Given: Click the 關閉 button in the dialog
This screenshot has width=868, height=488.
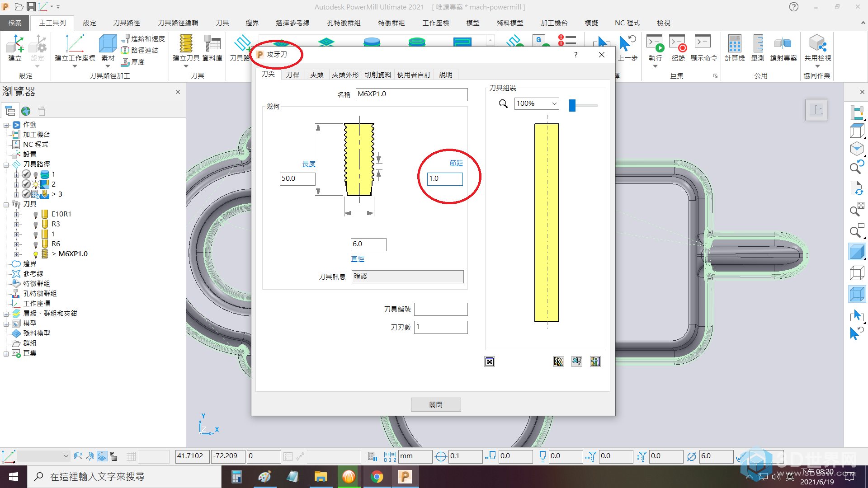Looking at the screenshot, I should [436, 404].
